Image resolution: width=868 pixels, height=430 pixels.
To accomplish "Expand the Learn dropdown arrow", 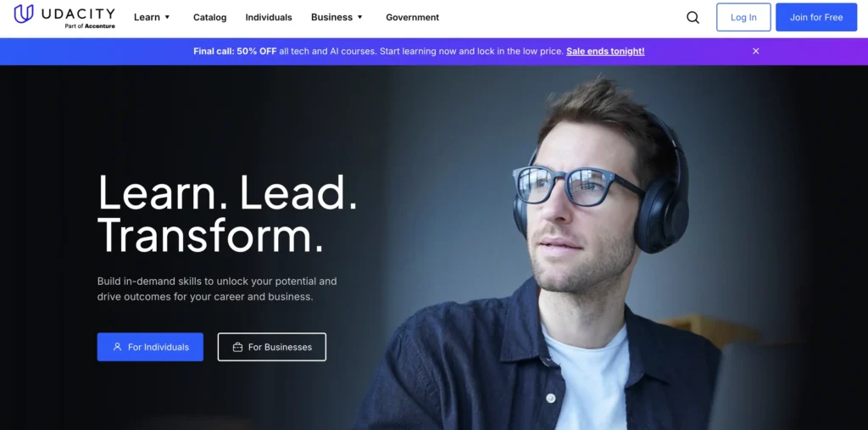I will tap(167, 17).
